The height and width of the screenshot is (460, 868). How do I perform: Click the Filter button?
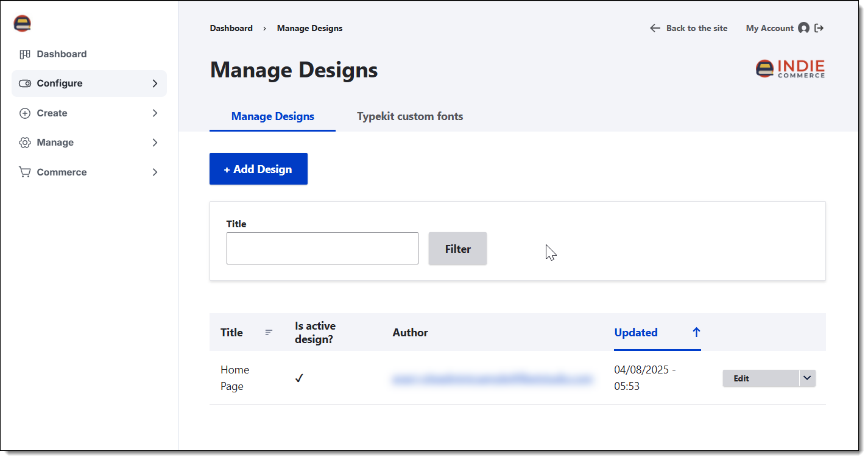click(x=457, y=249)
